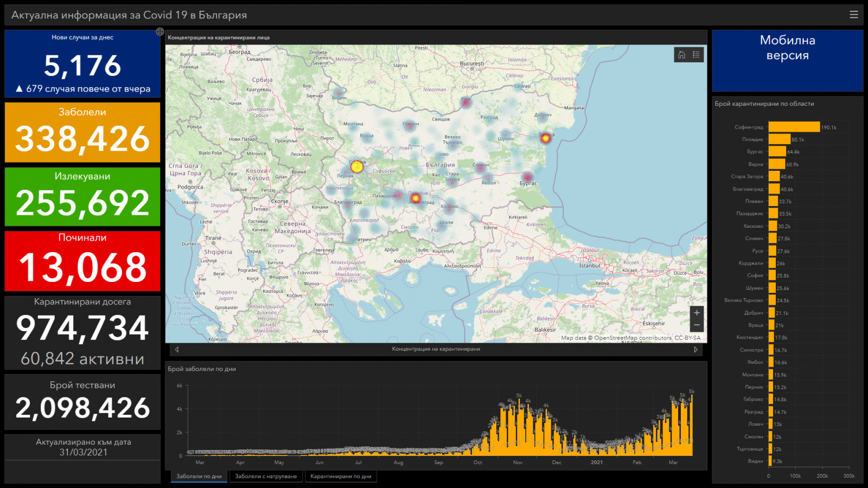Click the 'Починали' red indicator card
Viewport: 868px width, 488px height.
pos(82,261)
